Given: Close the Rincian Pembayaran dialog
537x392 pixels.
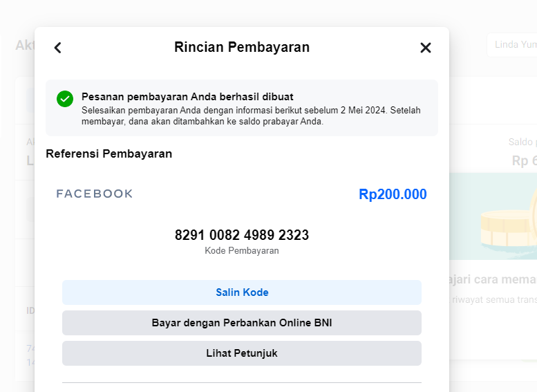Looking at the screenshot, I should (x=426, y=48).
